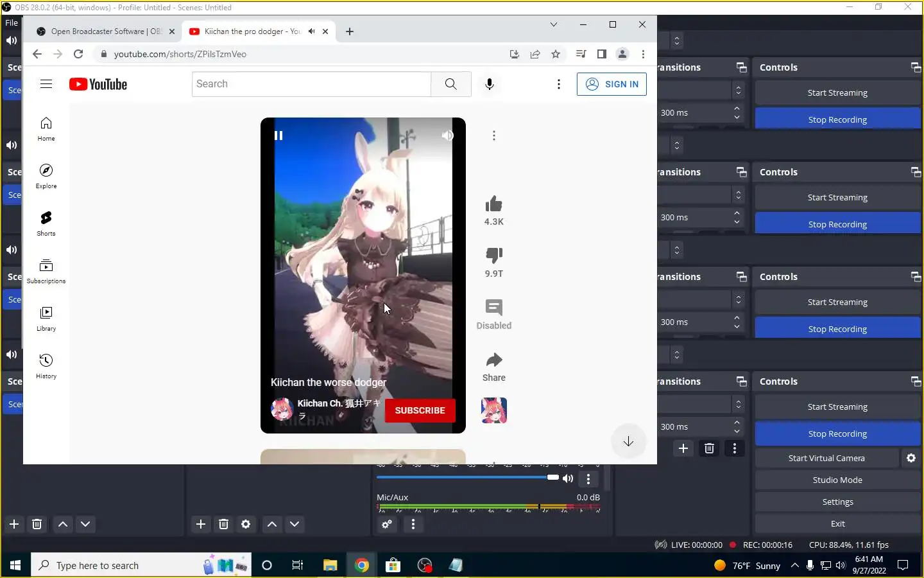
Task: Open File Explorer from taskbar
Action: coord(330,565)
